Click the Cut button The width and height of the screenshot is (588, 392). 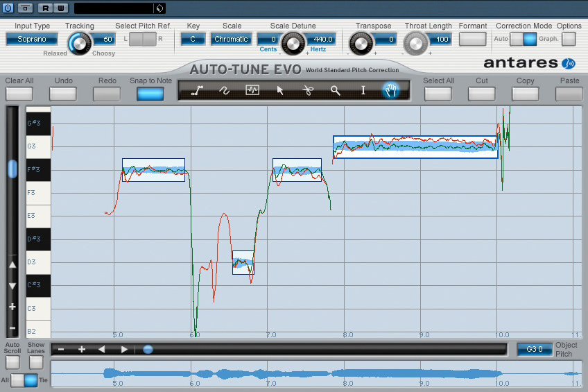(481, 94)
